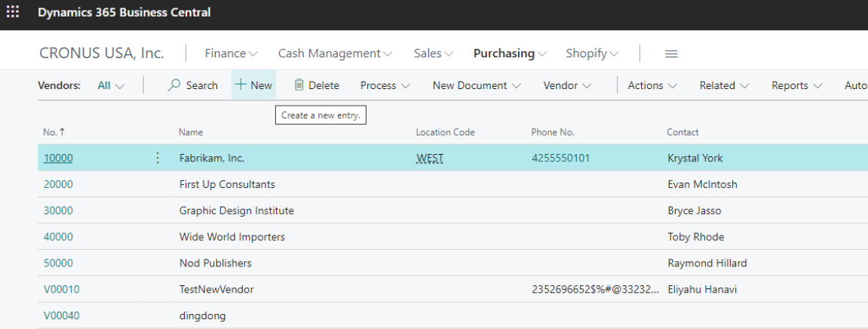Click the plus icon for New
Viewport: 868px width, 329px height.
coord(241,85)
